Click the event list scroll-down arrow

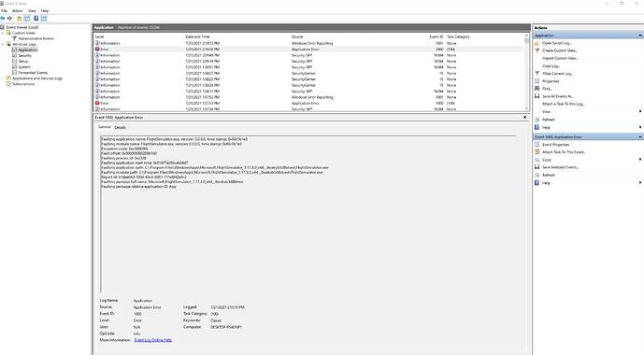526,108
